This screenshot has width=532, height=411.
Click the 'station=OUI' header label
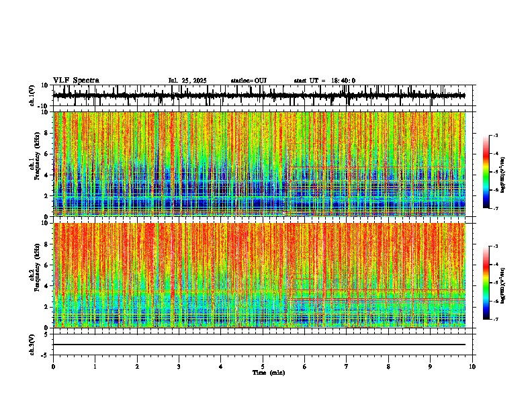pos(249,81)
